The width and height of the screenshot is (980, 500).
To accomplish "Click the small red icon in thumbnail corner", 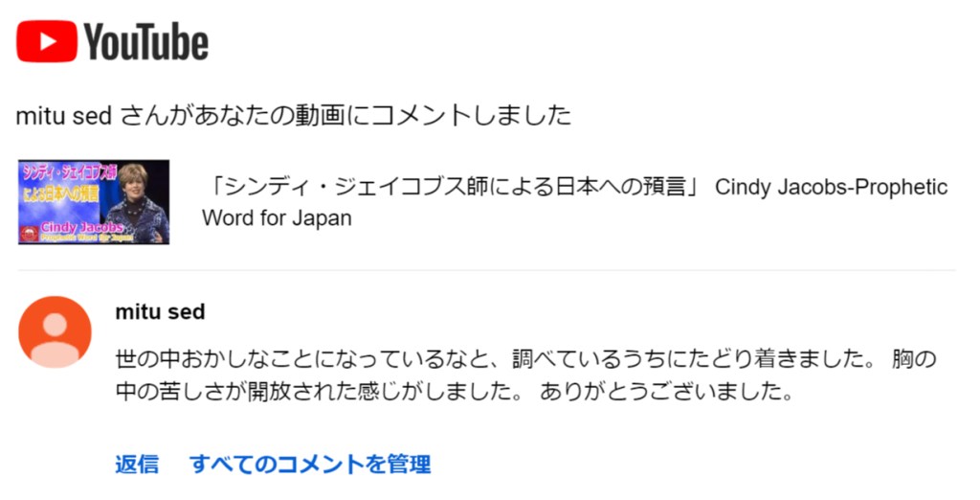I will [x=29, y=234].
